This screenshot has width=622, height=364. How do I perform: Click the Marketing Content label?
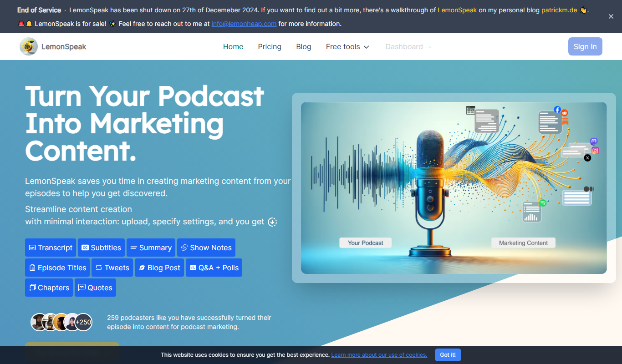pos(523,243)
